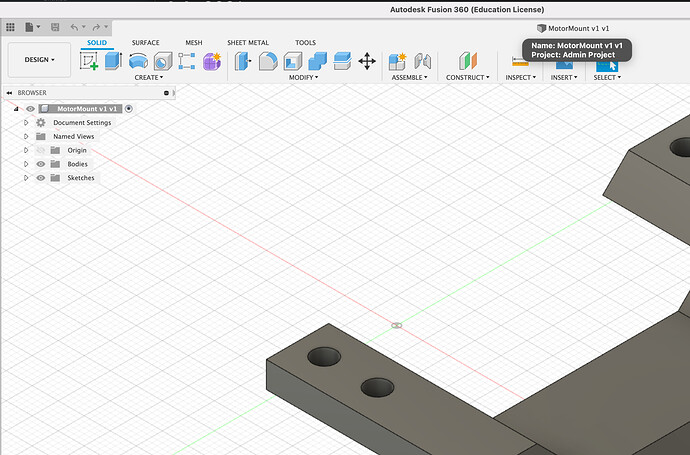The width and height of the screenshot is (690, 455).
Task: Expand the Bodies node
Action: point(26,164)
